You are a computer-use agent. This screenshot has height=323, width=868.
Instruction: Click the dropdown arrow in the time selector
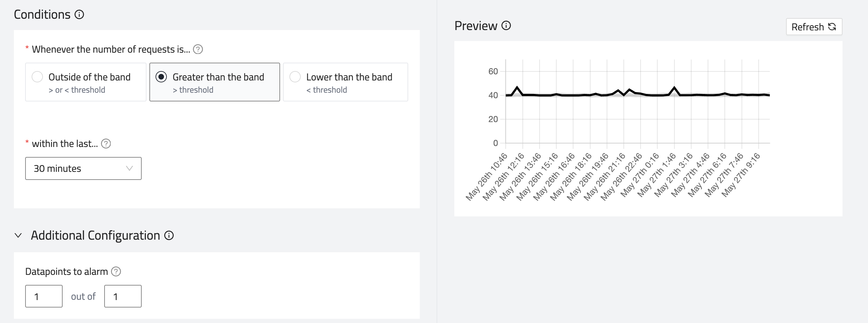coord(129,168)
